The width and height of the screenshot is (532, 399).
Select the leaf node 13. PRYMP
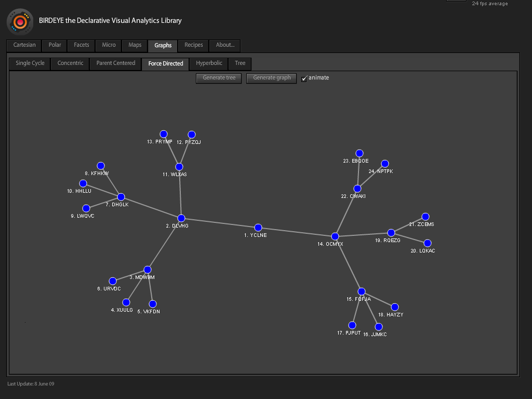click(x=164, y=134)
